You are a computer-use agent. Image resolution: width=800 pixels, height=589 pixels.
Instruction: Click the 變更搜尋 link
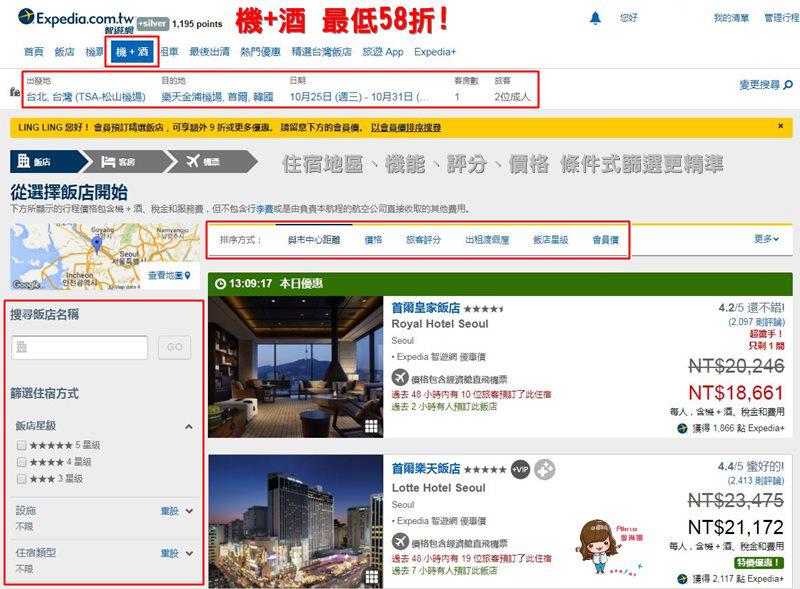(759, 85)
